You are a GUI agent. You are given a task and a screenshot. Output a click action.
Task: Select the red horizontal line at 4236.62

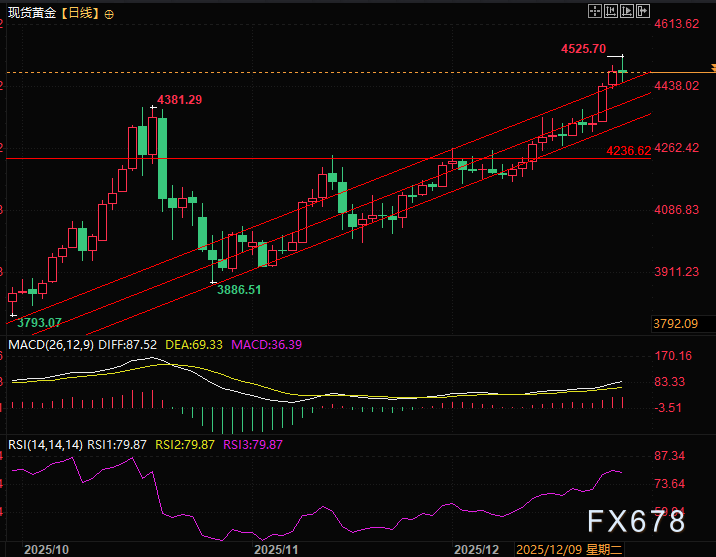[300, 158]
